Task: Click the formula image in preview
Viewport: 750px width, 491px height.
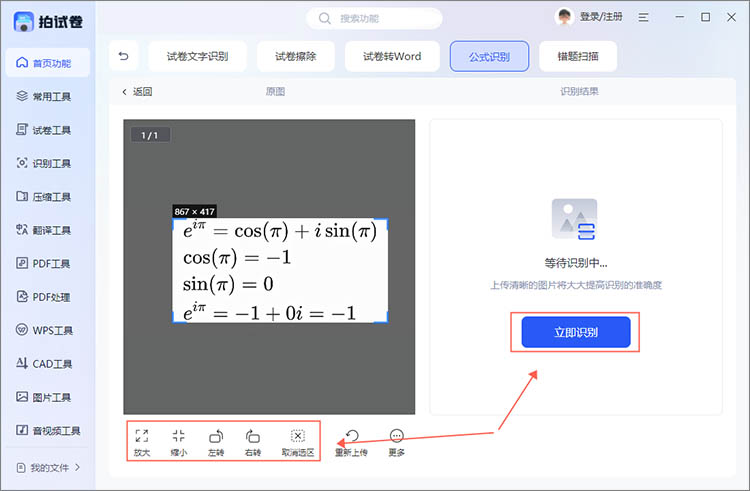Action: point(280,271)
